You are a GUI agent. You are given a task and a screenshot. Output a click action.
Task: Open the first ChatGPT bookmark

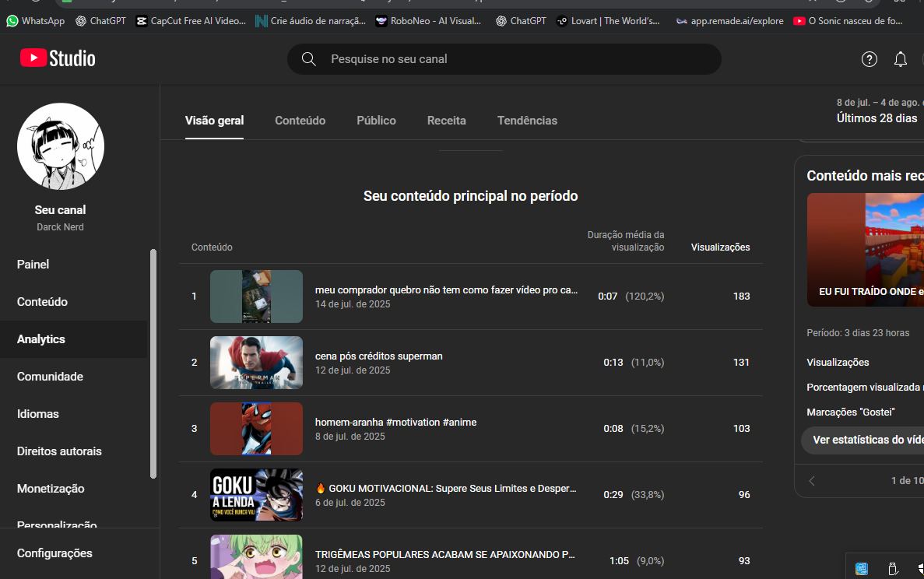tap(100, 20)
